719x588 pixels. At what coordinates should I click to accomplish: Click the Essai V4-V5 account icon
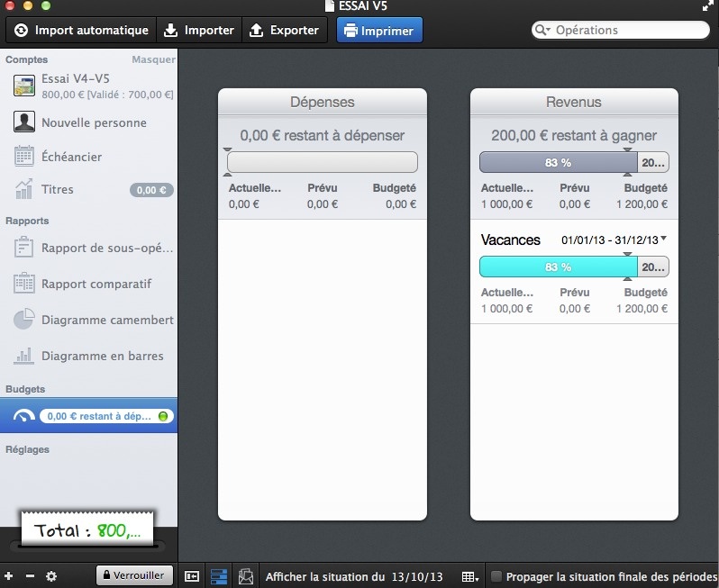[24, 86]
